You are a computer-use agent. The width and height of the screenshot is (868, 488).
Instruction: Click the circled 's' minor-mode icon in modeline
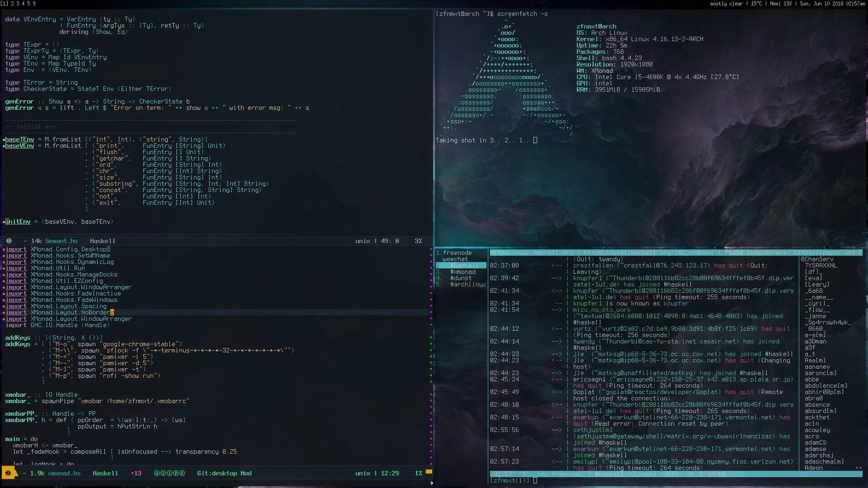[x=170, y=473]
